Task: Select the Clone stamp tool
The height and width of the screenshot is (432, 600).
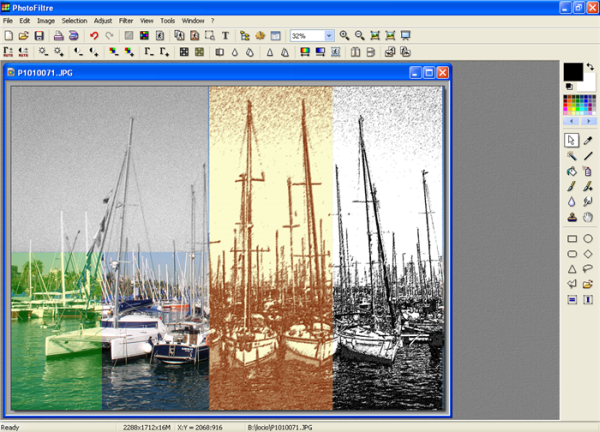Action: (x=572, y=217)
